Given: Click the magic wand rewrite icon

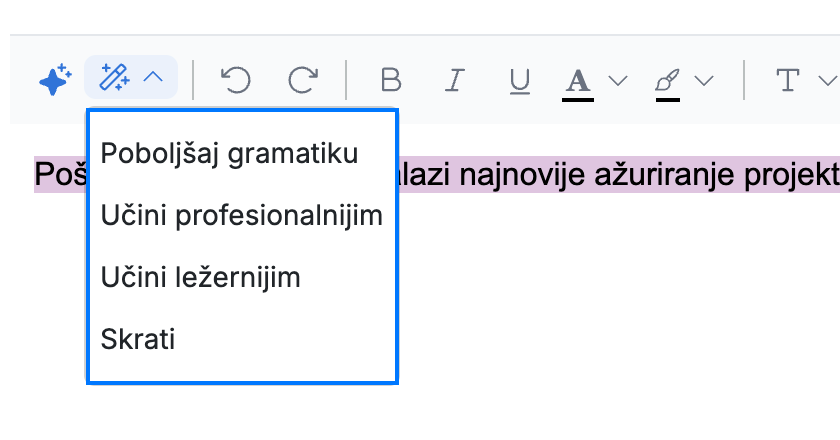Looking at the screenshot, I should tap(114, 77).
